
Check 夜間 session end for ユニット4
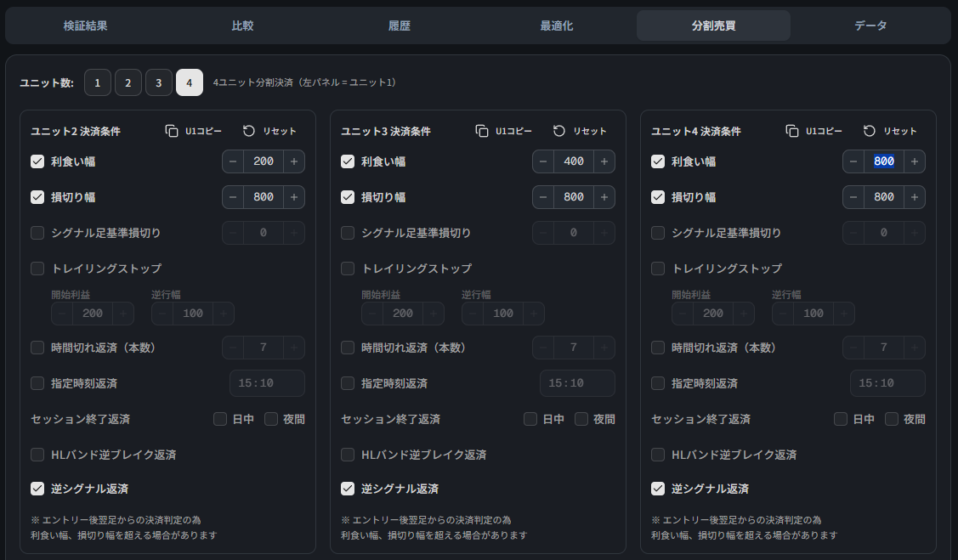[x=892, y=419]
